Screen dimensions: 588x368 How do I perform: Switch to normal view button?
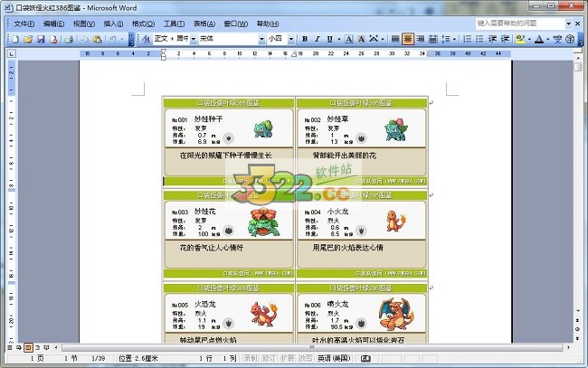[10, 348]
